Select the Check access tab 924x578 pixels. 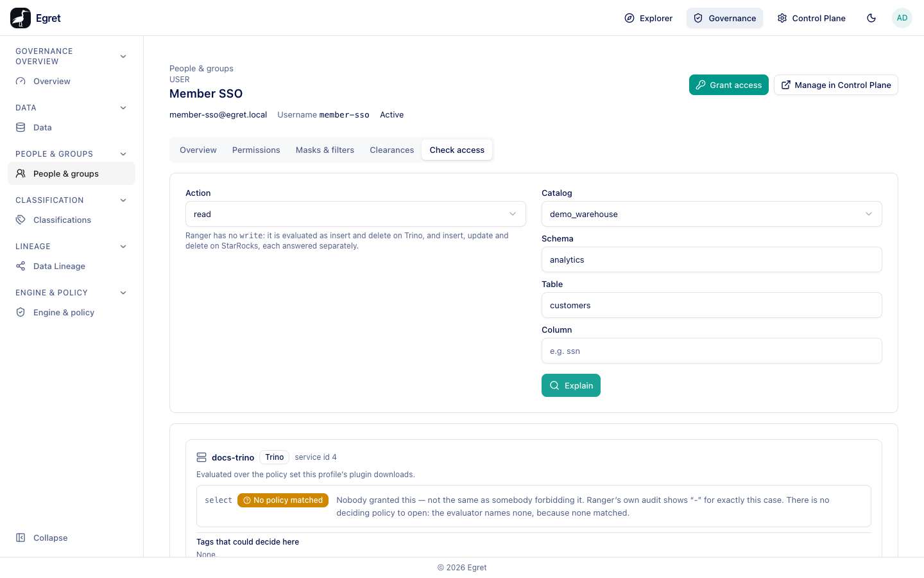click(x=457, y=150)
